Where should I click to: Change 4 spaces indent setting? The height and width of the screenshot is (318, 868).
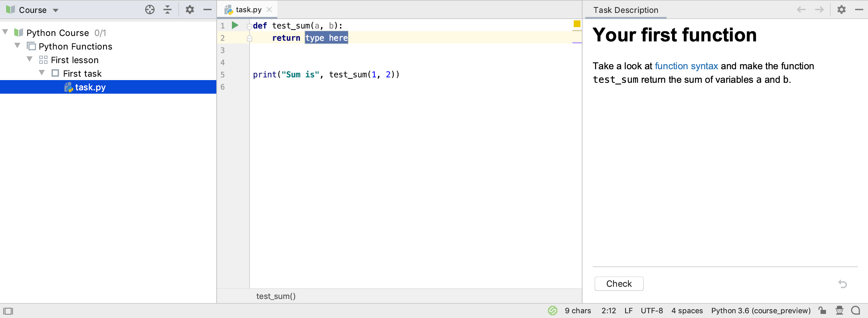tap(687, 311)
